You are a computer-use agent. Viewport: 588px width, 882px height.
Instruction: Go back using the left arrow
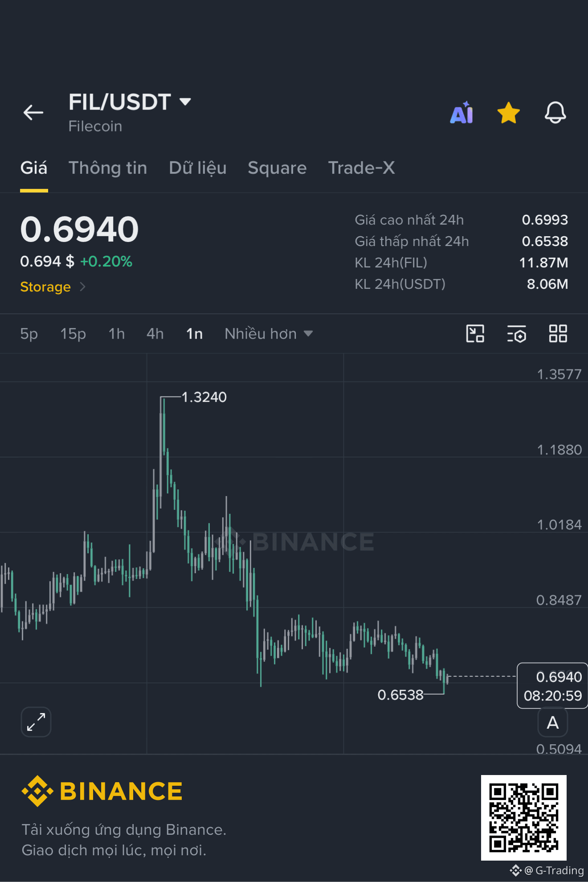coord(33,112)
